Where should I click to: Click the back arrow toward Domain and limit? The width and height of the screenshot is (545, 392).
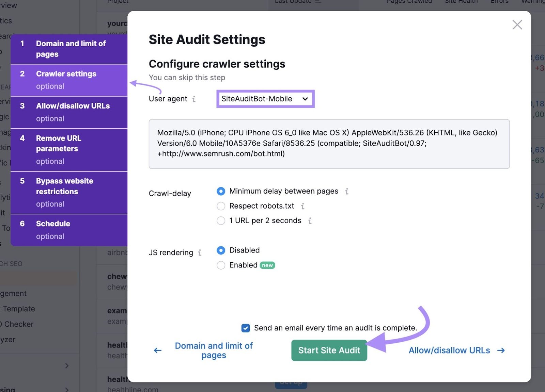click(x=157, y=350)
